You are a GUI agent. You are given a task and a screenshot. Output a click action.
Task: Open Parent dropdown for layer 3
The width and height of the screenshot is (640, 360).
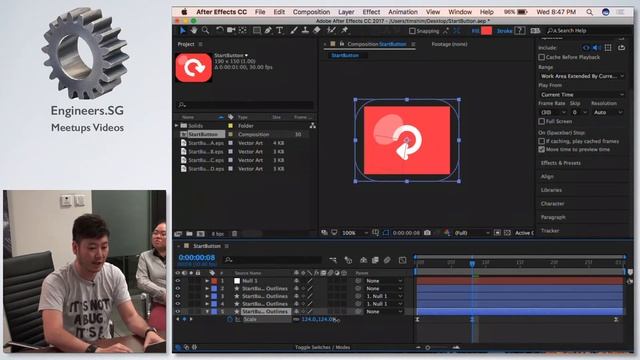[384, 296]
